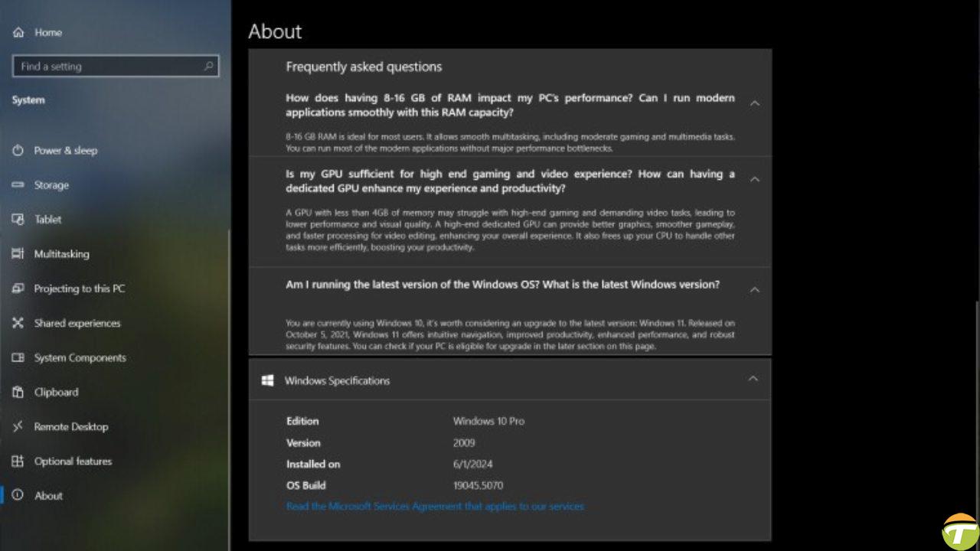Click the Windows Specifications header text
This screenshot has height=551, width=980.
pyautogui.click(x=337, y=380)
